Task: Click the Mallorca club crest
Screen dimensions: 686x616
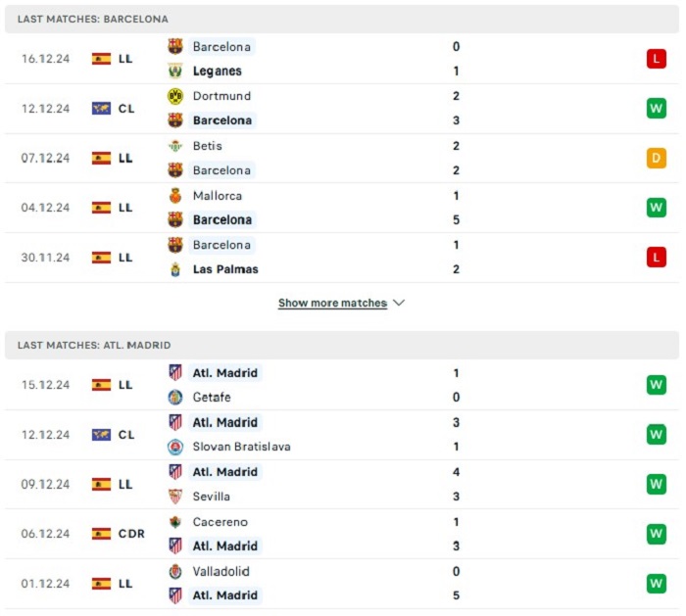Action: pos(175,196)
